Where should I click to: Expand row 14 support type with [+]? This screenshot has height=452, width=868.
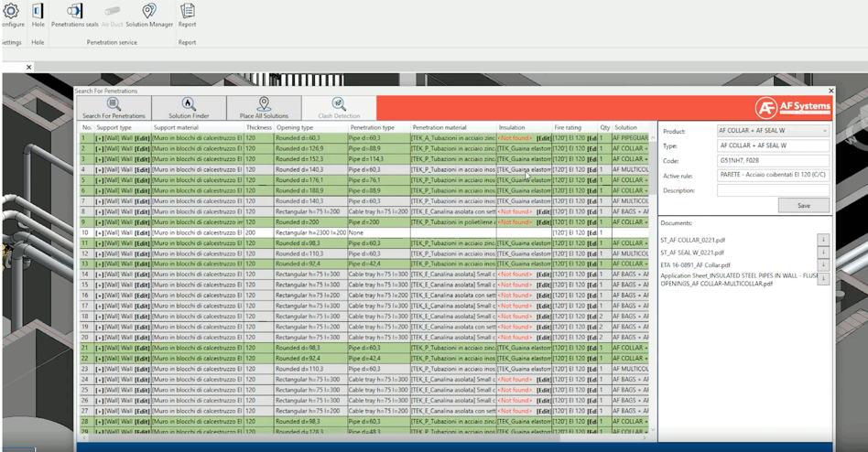100,274
